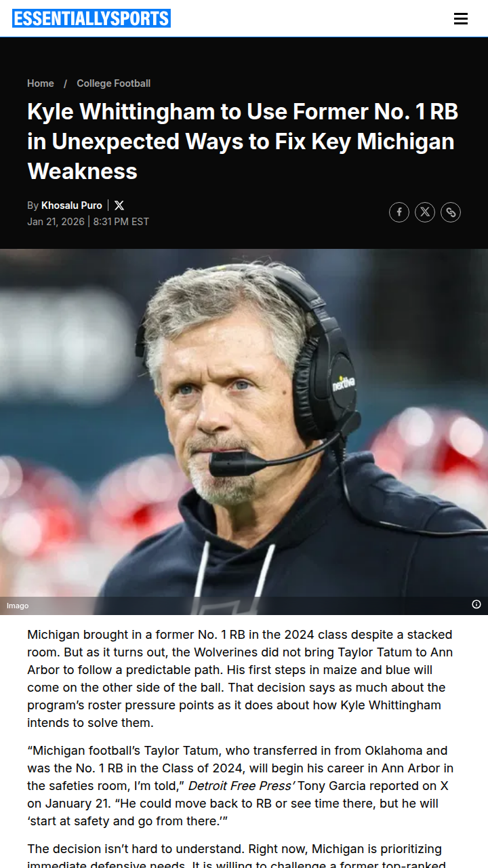The image size is (488, 868).
Task: Click the italic Detroit Free Press text
Action: click(241, 786)
